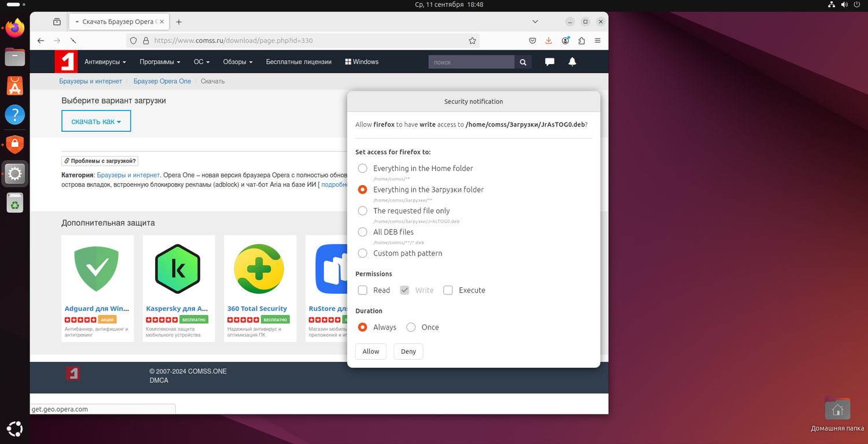Open the 'Adguard для Win...' title link
This screenshot has width=868, height=444.
tap(97, 309)
